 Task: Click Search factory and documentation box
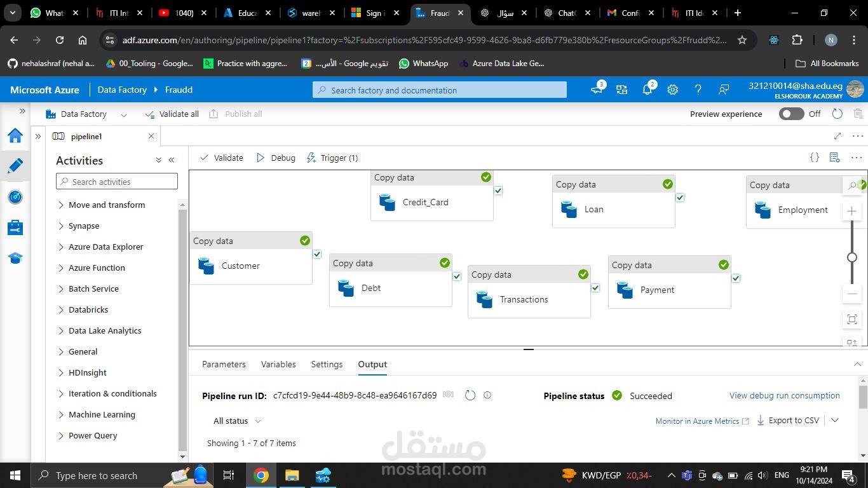click(440, 90)
